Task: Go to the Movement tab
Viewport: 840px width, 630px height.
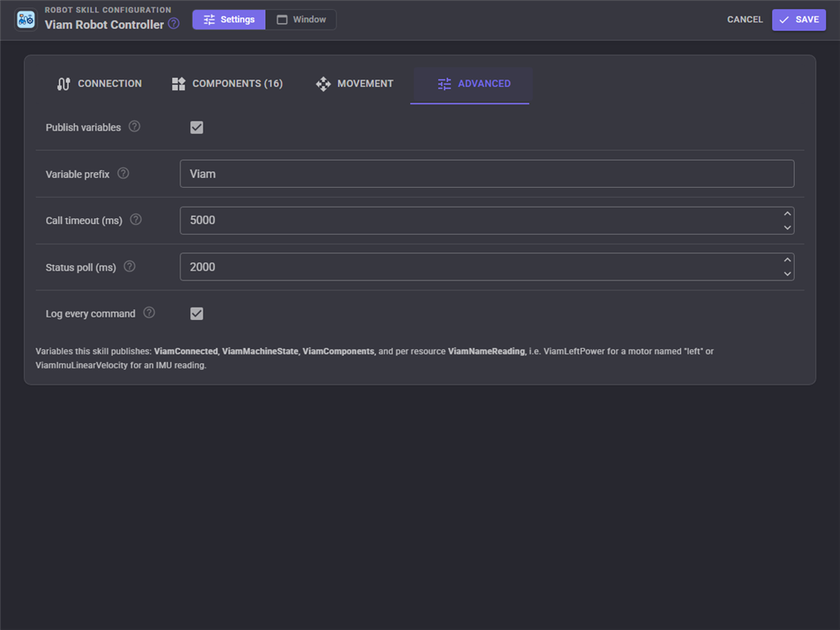Action: [354, 84]
